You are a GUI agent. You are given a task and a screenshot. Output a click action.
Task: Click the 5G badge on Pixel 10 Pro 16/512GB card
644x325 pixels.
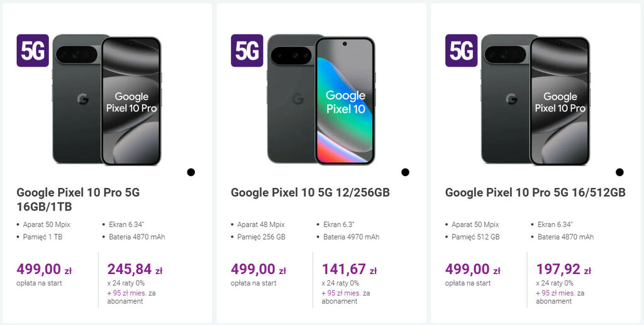click(462, 50)
